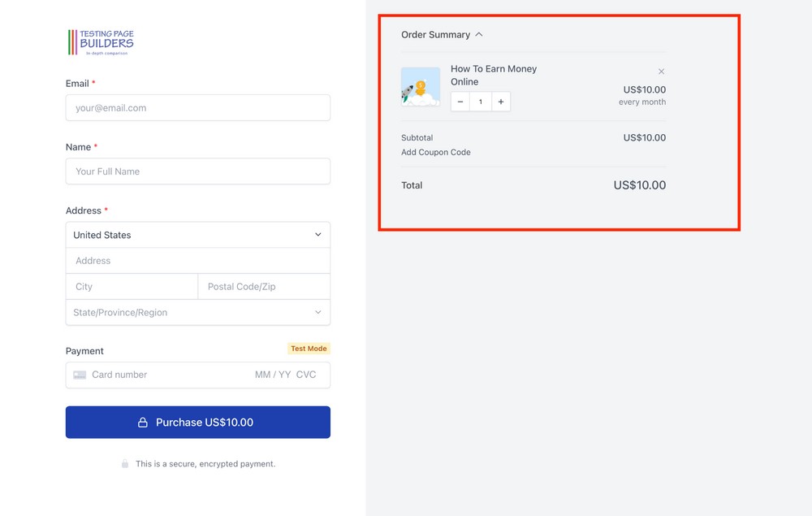Collapse the Order Summary section
The width and height of the screenshot is (812, 516).
pyautogui.click(x=478, y=35)
